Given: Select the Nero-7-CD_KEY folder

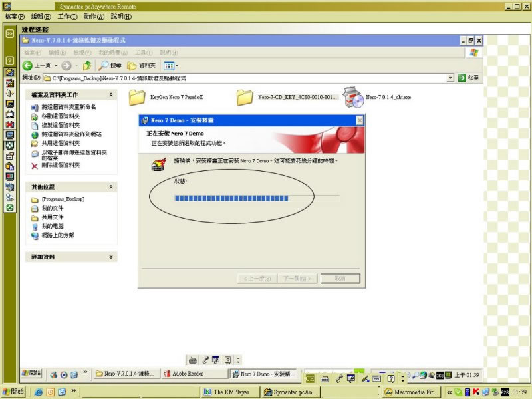Looking at the screenshot, I should click(x=287, y=97).
